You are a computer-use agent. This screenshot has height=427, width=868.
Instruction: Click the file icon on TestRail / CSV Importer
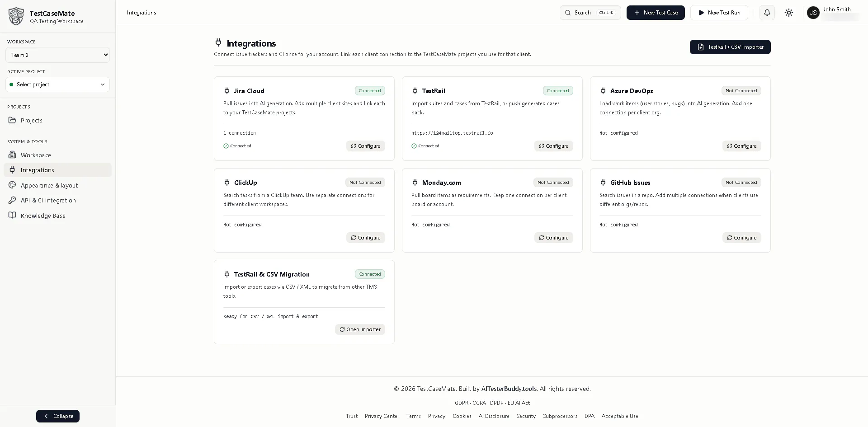701,47
